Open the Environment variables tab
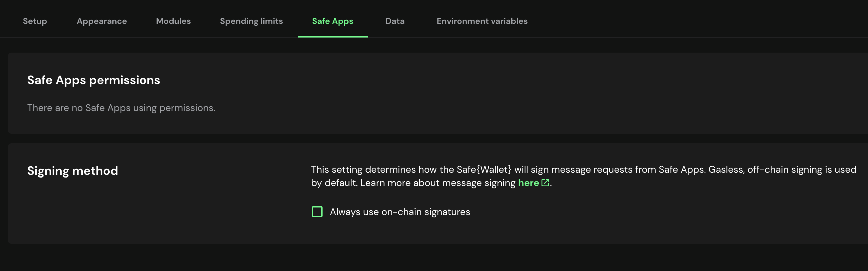868x271 pixels. (482, 21)
